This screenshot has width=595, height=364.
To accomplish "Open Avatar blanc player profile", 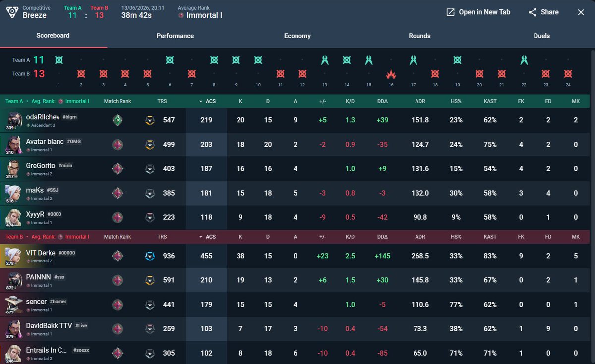I will tap(45, 142).
